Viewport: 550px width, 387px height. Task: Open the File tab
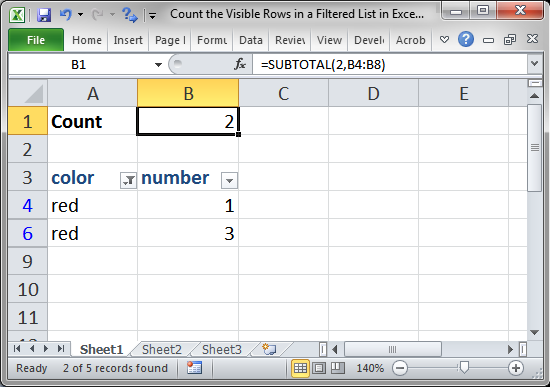tap(36, 40)
